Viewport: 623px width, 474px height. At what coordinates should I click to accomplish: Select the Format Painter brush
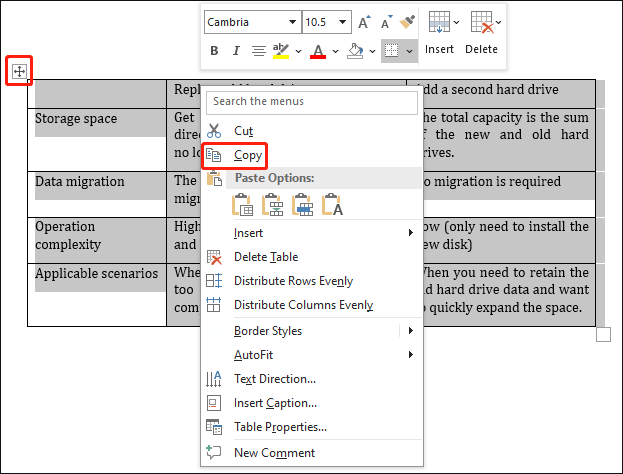pos(408,22)
